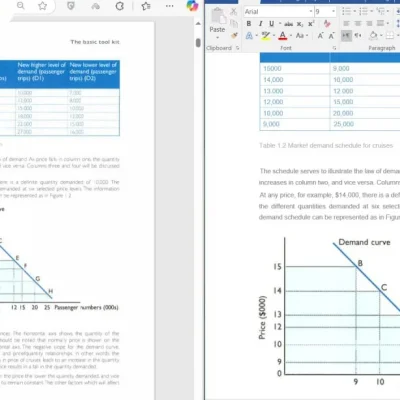400x400 pixels.
Task: Click the 'Demand curve' chart label in Word
Action: [364, 242]
